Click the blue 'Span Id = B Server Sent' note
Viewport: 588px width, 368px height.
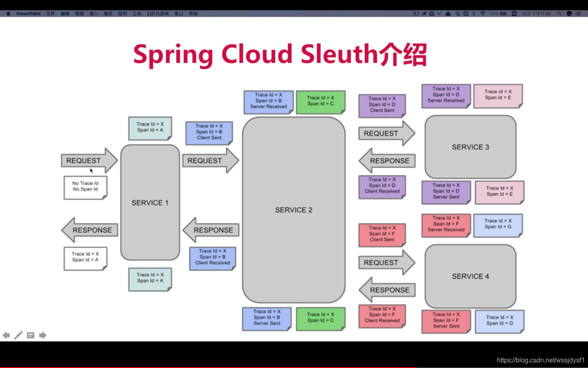pos(267,319)
